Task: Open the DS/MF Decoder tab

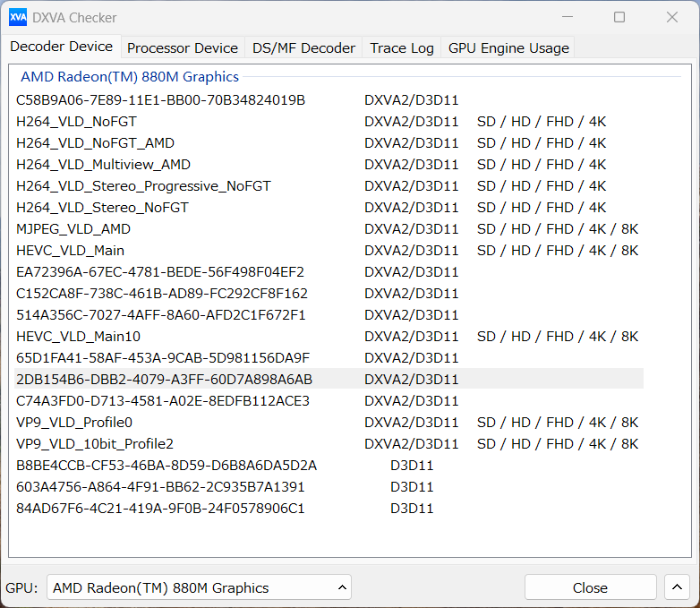Action: 303,47
